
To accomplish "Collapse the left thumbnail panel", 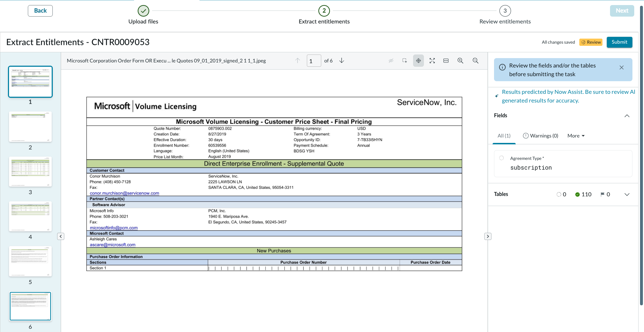I will (61, 236).
